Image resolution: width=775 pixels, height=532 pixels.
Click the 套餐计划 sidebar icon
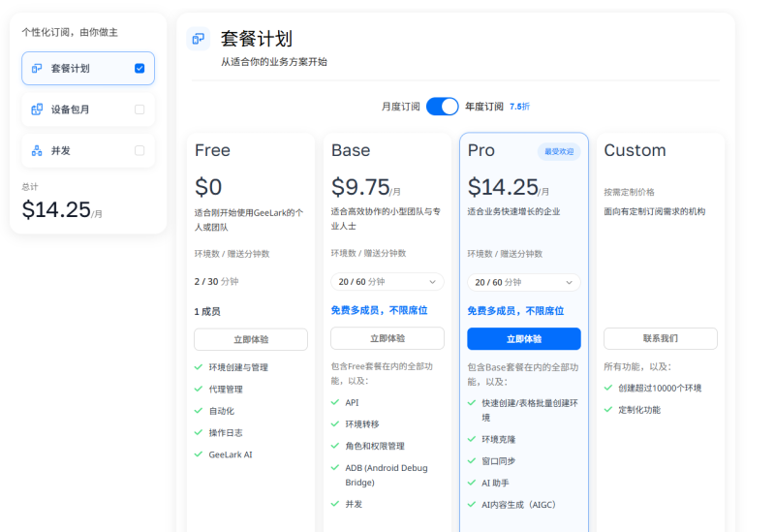pos(37,68)
